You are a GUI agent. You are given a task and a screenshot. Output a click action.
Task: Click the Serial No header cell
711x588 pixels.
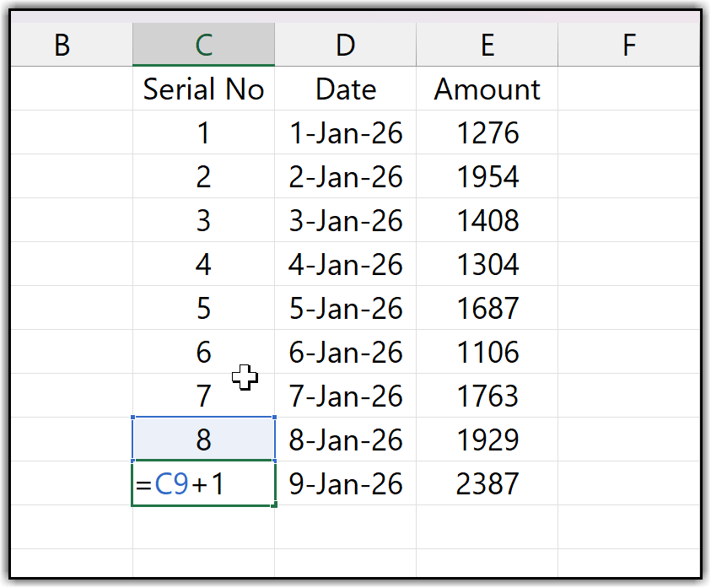click(x=203, y=89)
